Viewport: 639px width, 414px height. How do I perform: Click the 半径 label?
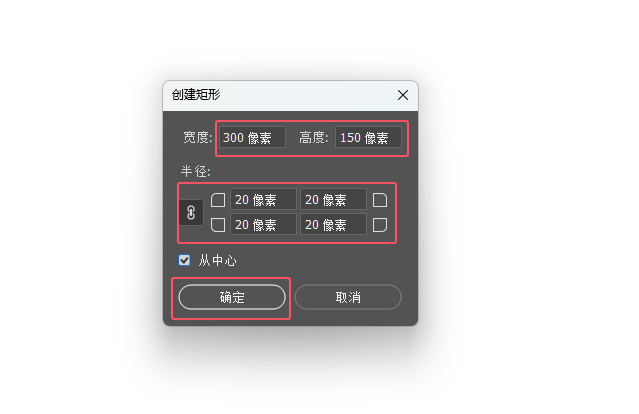click(196, 171)
